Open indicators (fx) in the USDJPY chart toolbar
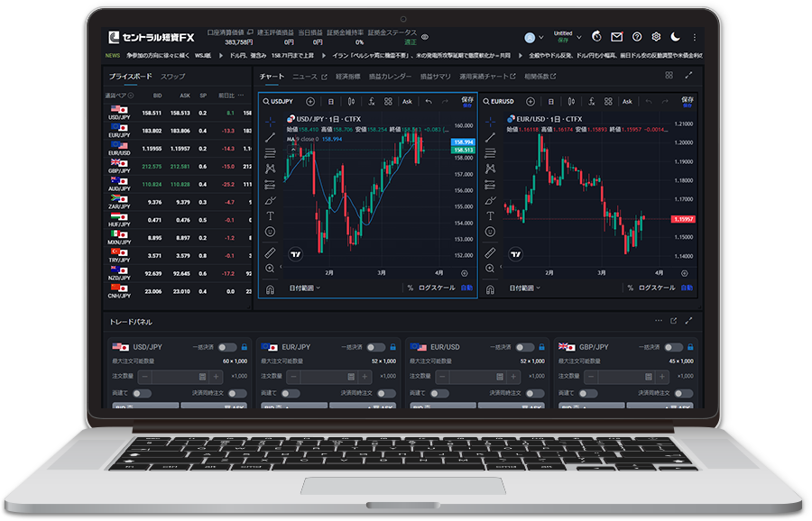This screenshot has height=521, width=812. pos(373,102)
